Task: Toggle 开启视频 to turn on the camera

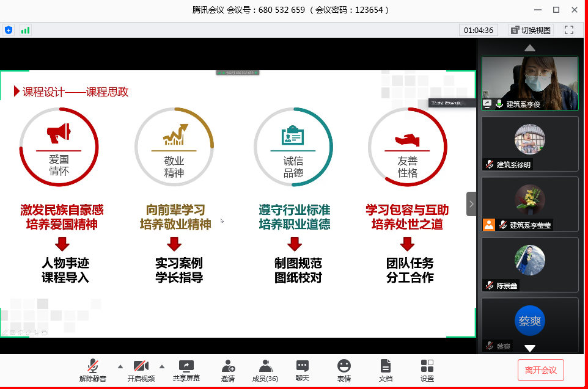Action: (x=141, y=369)
